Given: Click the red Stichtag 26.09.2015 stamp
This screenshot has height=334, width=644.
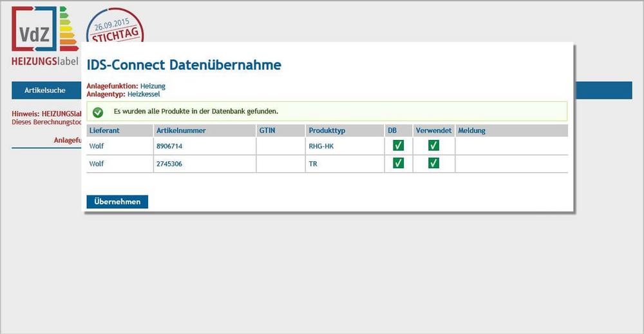Looking at the screenshot, I should pos(116,28).
